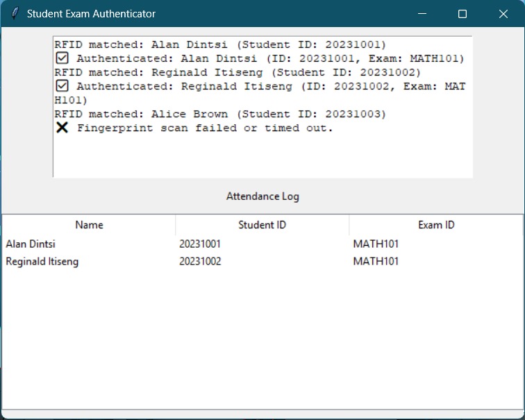
Task: Select the Alan Dintsi attendance row
Action: [262, 244]
